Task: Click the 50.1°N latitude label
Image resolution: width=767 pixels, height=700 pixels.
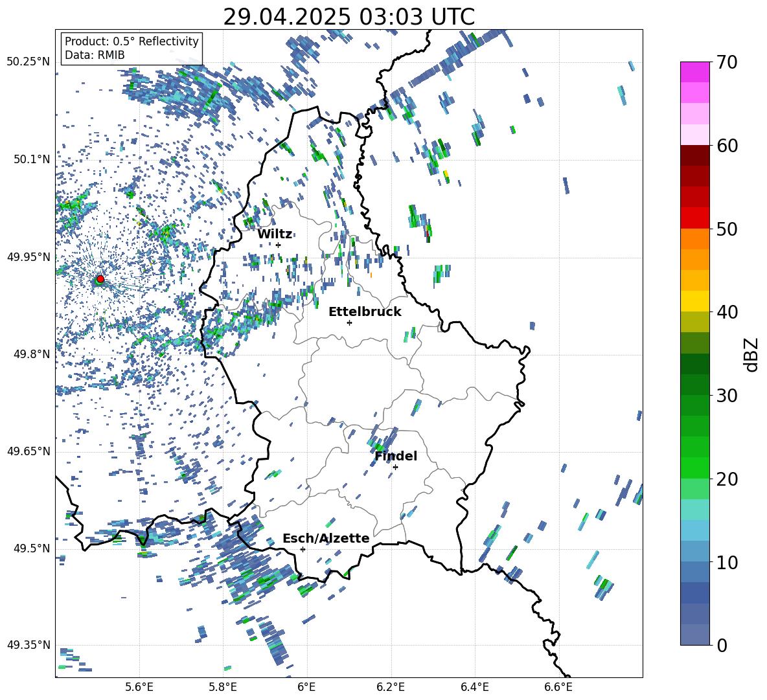Action: click(x=32, y=159)
